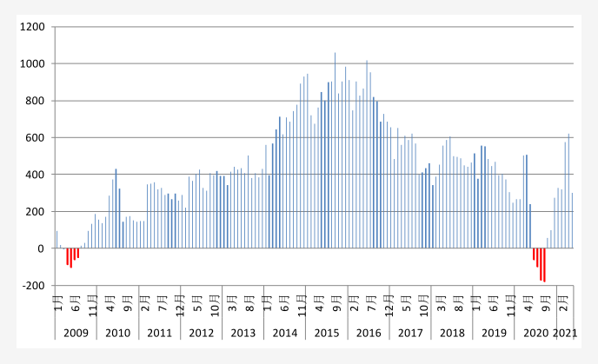Click the 8月 label above 2018

coord(459,303)
